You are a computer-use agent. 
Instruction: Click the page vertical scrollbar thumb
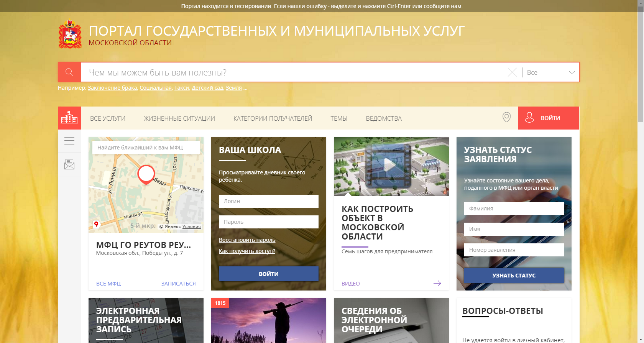click(x=641, y=64)
